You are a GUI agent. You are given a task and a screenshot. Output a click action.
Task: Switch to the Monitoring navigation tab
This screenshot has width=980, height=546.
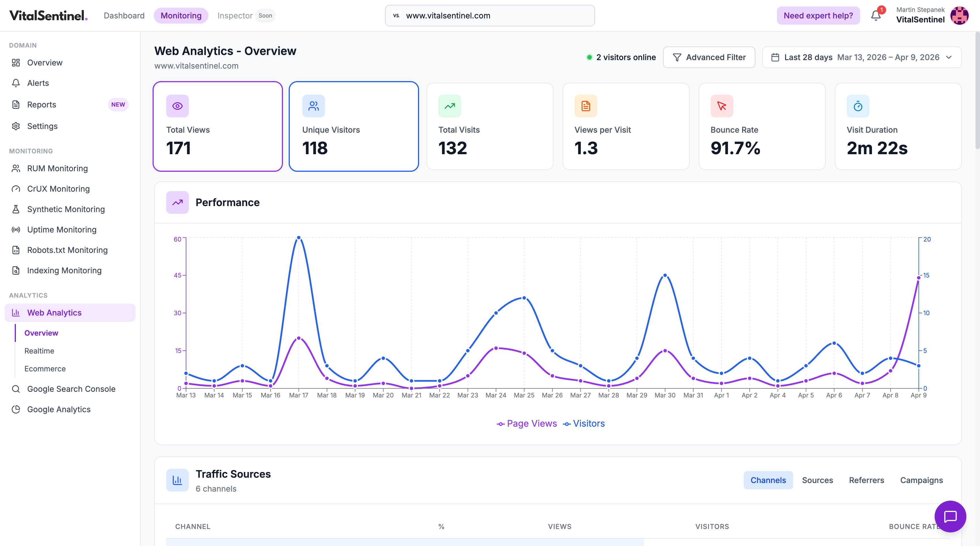coord(181,16)
